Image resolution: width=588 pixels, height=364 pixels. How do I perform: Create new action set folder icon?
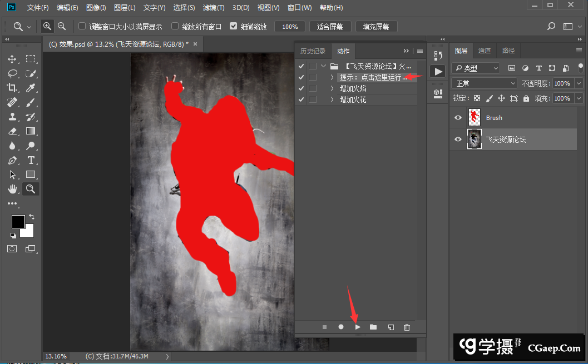click(x=373, y=327)
